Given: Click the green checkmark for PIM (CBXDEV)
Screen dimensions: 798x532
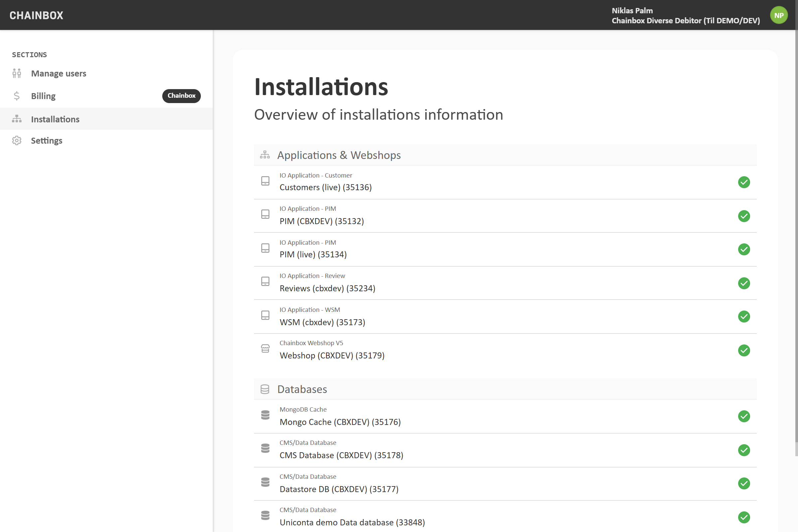Looking at the screenshot, I should 744,216.
